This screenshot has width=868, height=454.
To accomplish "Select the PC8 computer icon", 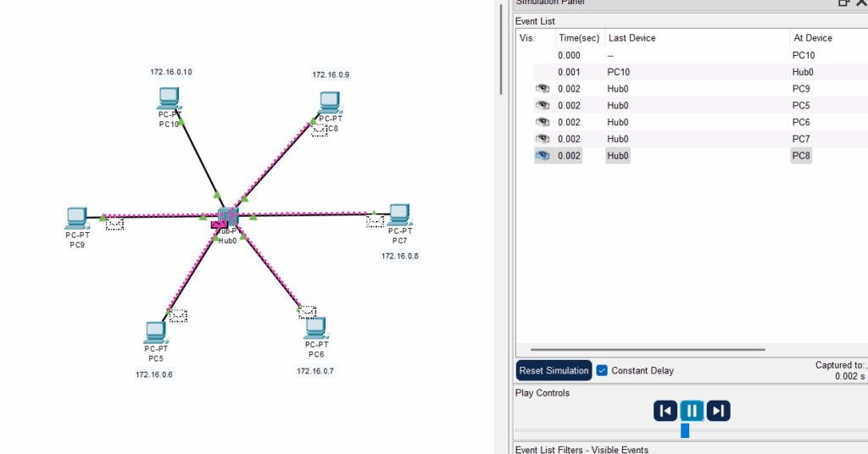I will click(x=330, y=102).
